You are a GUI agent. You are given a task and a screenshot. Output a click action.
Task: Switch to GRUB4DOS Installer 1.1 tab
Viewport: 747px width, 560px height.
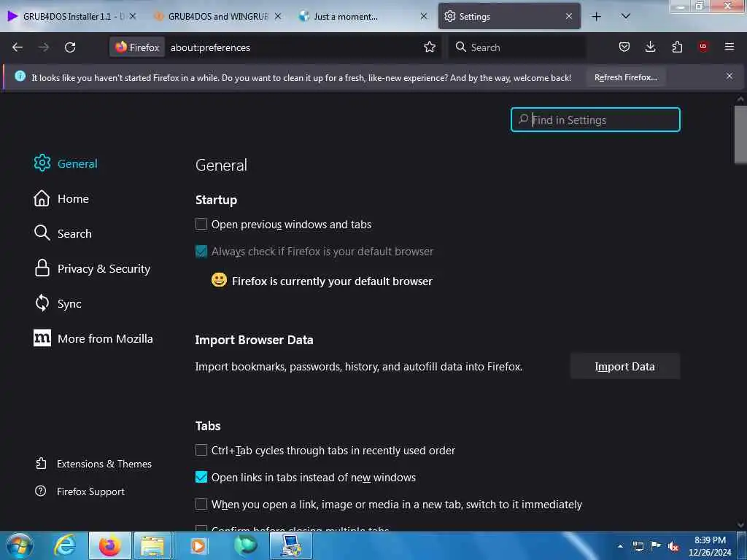pyautogui.click(x=71, y=16)
